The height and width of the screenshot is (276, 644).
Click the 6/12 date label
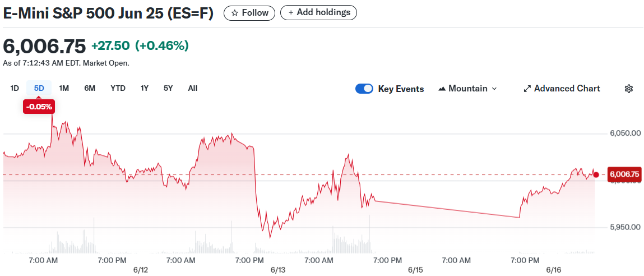pos(141,270)
